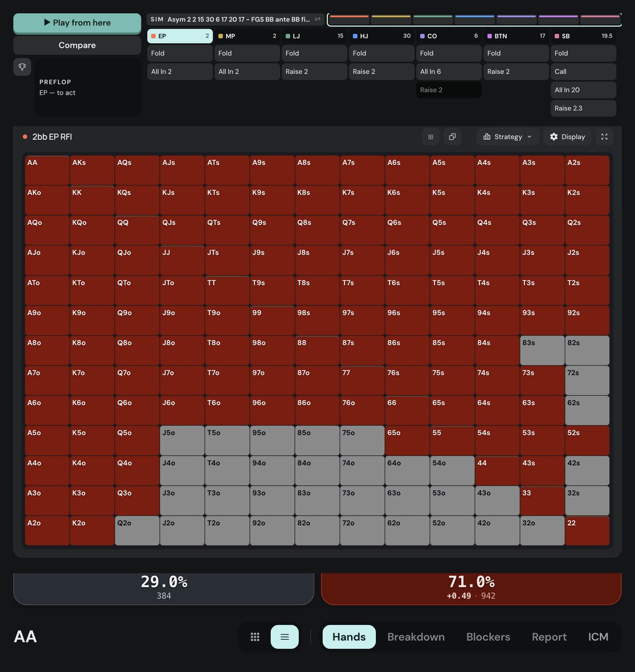Choose Fold under EP
This screenshot has width=635, height=672.
pyautogui.click(x=180, y=53)
